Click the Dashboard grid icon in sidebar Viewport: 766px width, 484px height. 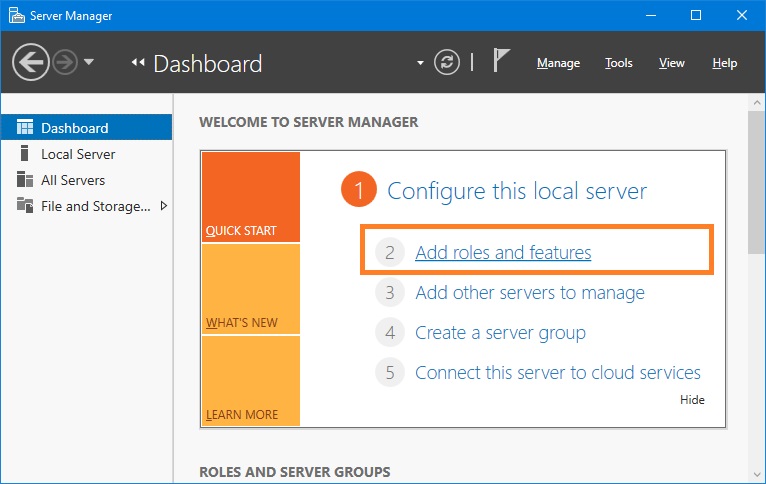(25, 127)
